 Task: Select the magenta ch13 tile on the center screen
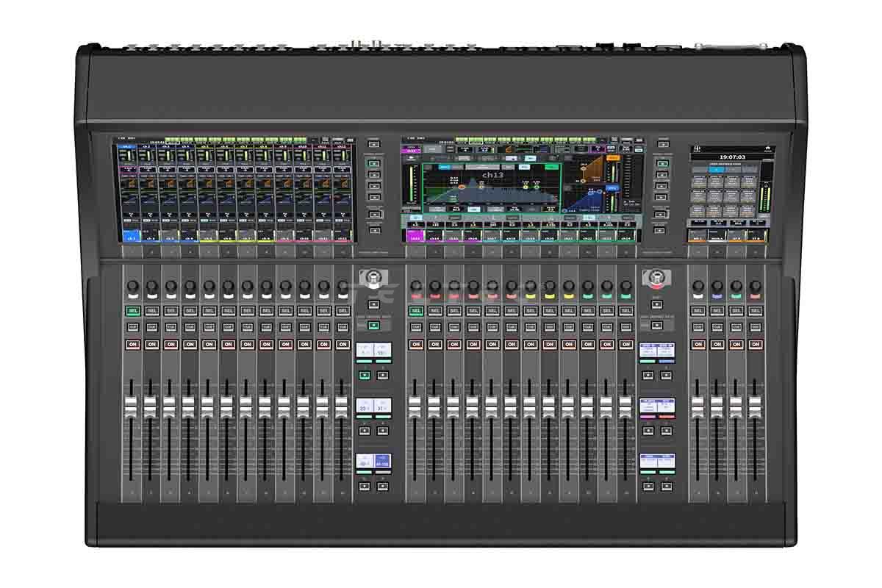coord(415,237)
